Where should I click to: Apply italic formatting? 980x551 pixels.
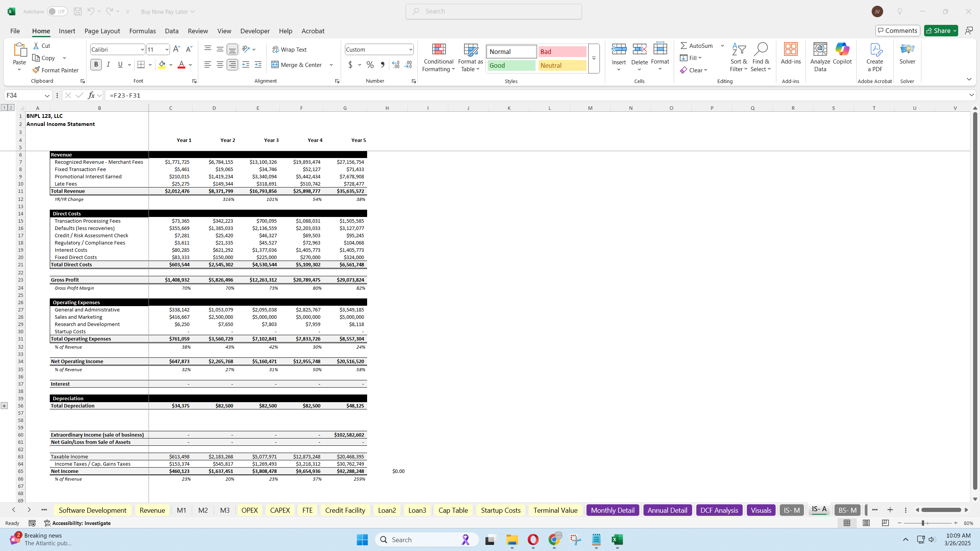pos(108,64)
